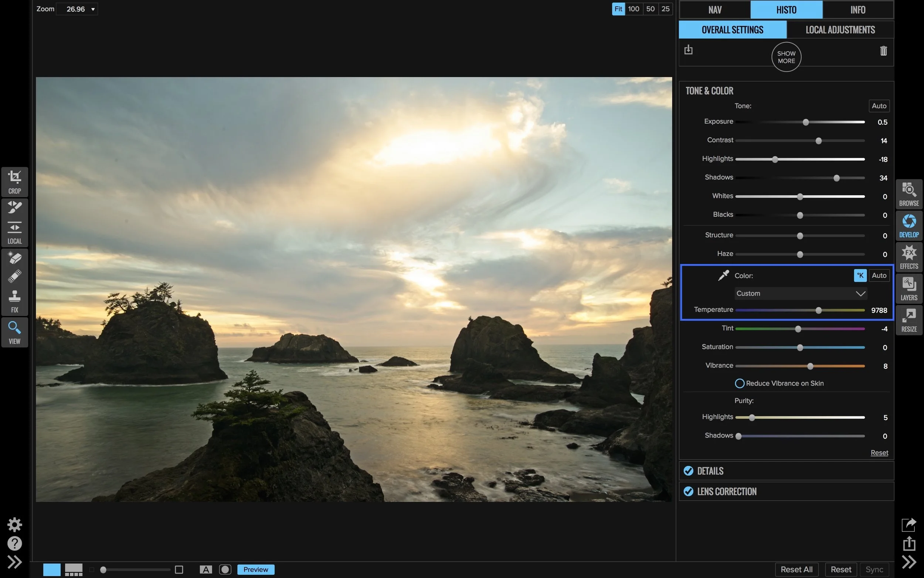Click the Temperature value field 9788
The image size is (924, 578).
879,310
